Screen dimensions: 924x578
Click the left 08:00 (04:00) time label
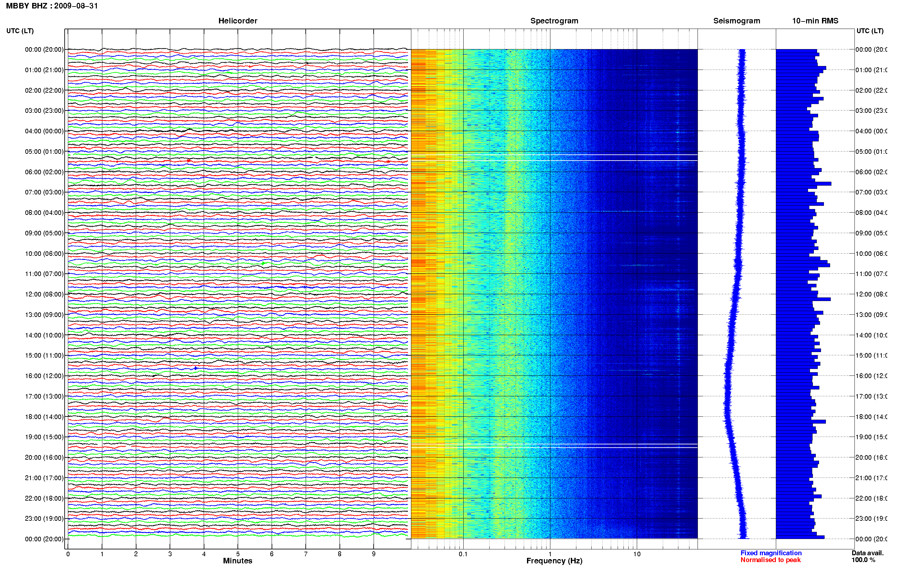coord(44,213)
